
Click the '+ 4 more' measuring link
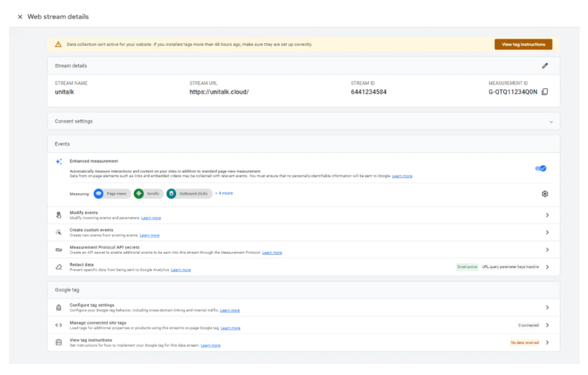[224, 193]
